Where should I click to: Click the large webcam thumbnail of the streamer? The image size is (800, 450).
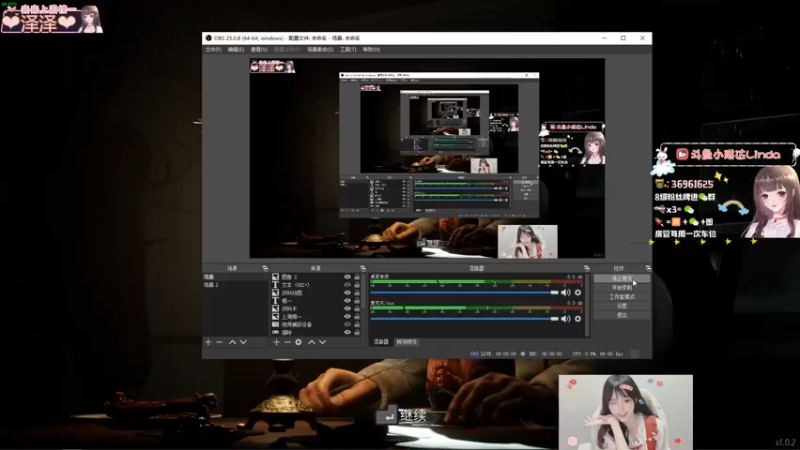(626, 412)
